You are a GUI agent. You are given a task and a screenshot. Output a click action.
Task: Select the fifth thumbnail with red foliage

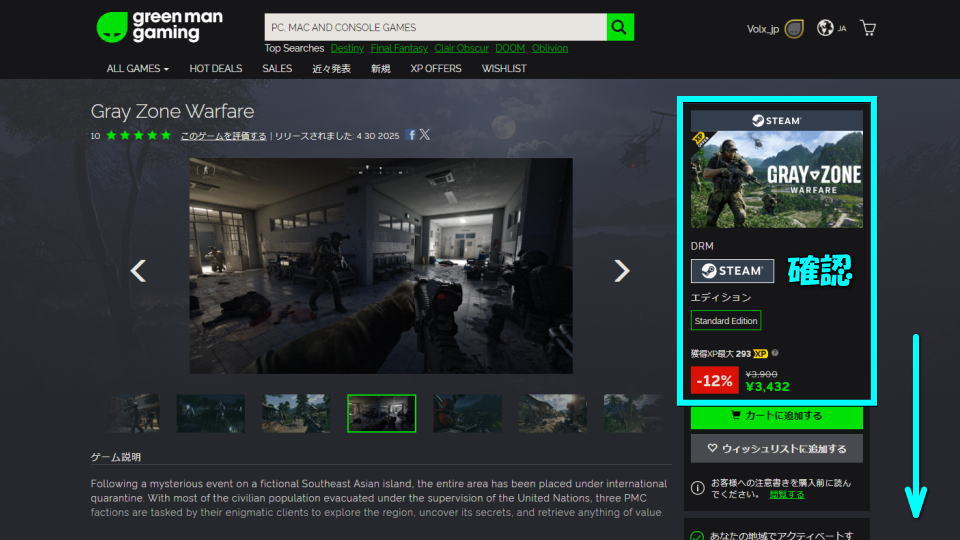pyautogui.click(x=467, y=413)
